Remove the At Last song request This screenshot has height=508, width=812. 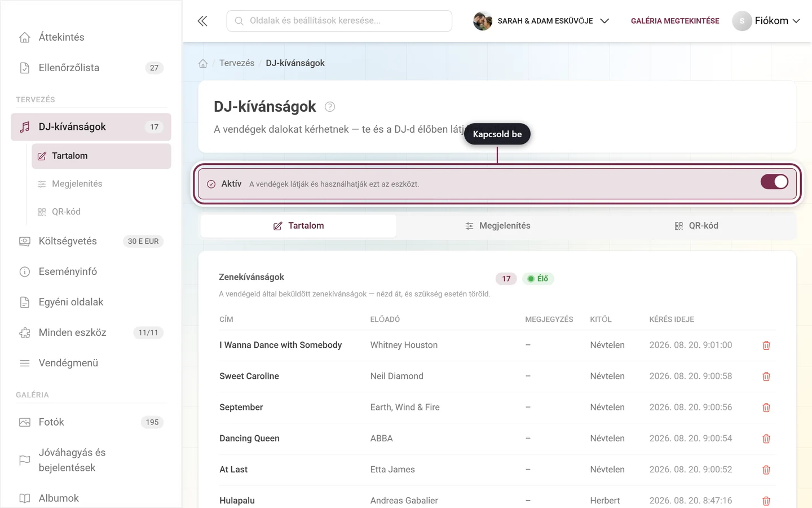coord(766,470)
